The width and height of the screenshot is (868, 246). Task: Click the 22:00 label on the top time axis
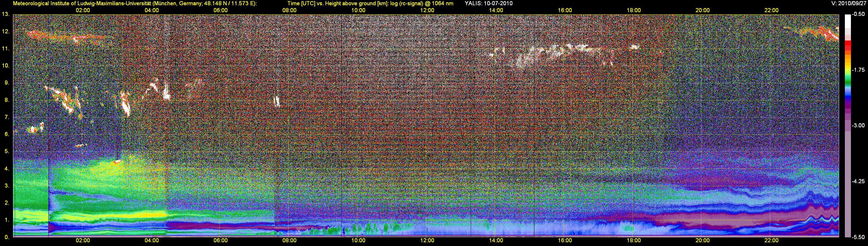(x=771, y=10)
